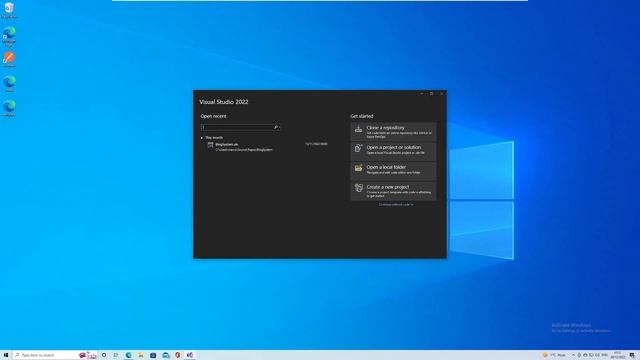Click the taskbar clock and date

618,355
